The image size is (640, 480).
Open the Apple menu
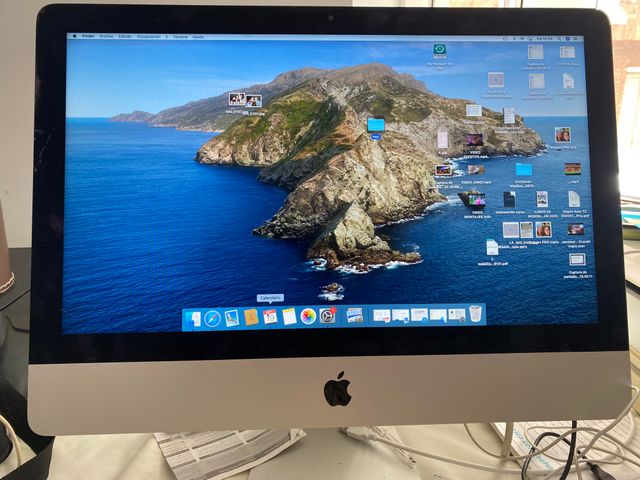pyautogui.click(x=75, y=35)
